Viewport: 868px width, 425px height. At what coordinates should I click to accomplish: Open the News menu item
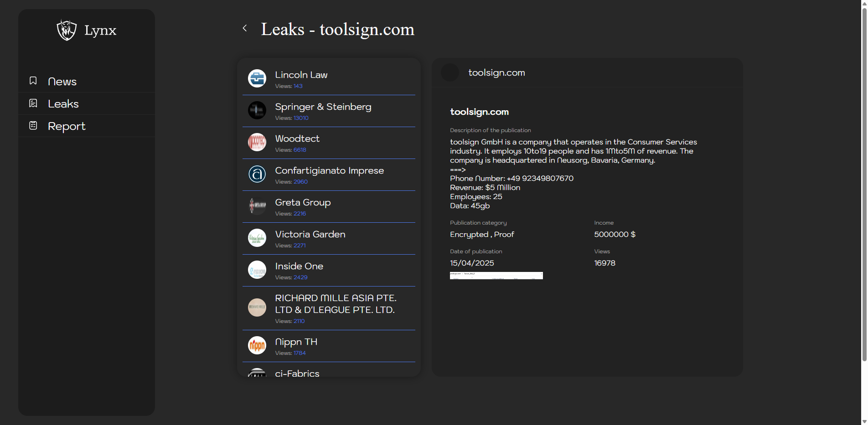(x=62, y=82)
